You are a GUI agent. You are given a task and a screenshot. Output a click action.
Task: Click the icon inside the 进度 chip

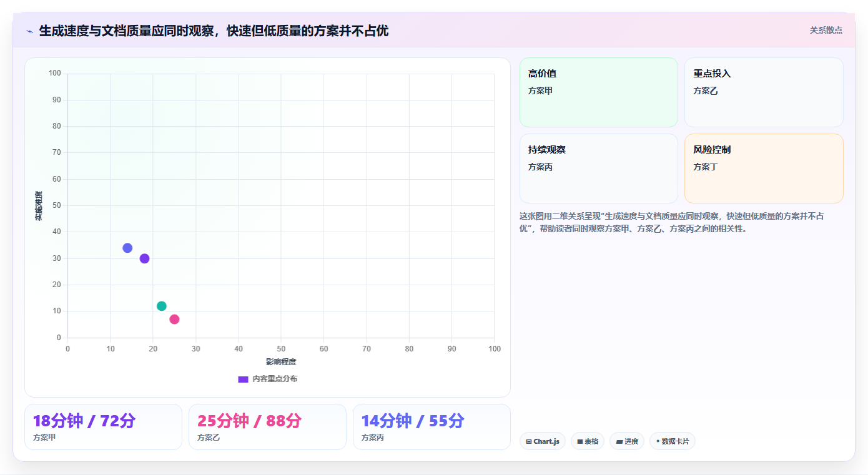pyautogui.click(x=619, y=441)
